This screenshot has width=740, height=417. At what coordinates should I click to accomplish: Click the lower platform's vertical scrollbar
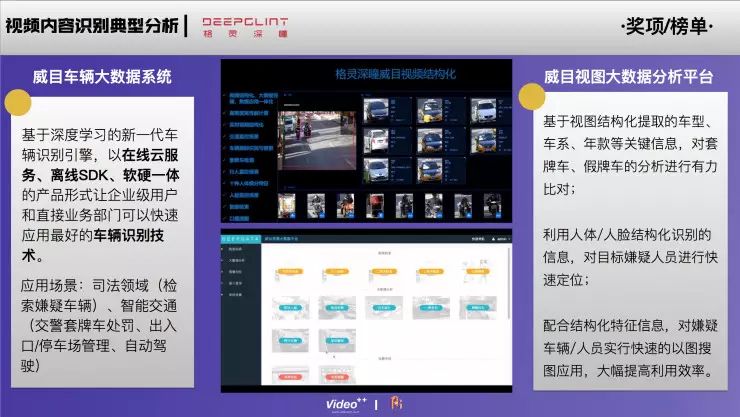[509, 282]
